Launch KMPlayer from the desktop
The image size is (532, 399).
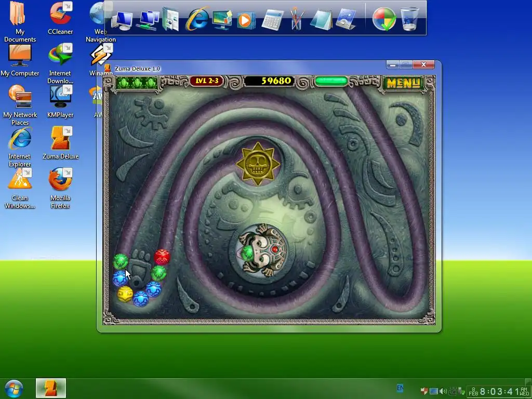(x=60, y=101)
